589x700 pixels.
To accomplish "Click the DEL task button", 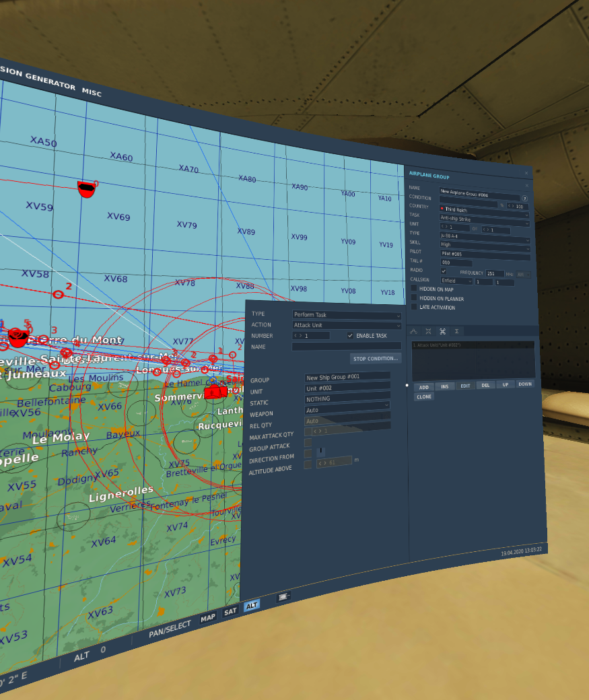I will [x=485, y=385].
